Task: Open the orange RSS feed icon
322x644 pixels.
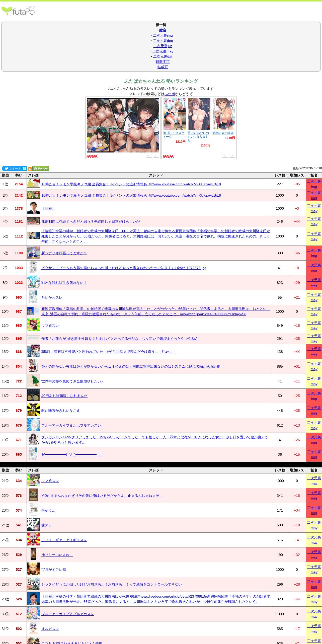Action: (30, 169)
